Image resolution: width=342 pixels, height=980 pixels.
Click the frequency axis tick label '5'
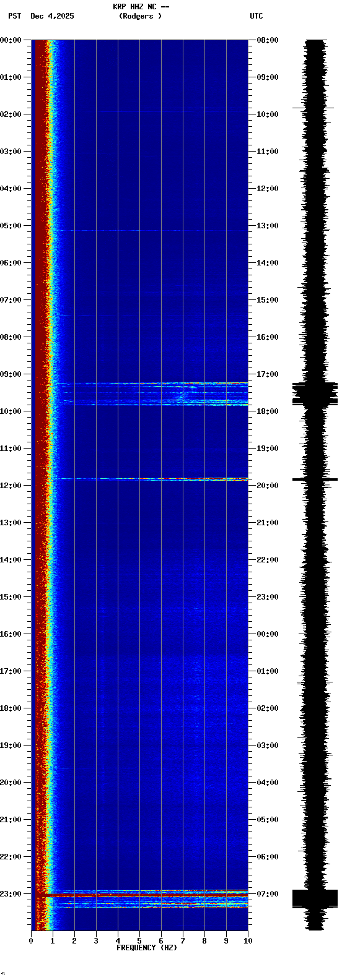[x=139, y=941]
